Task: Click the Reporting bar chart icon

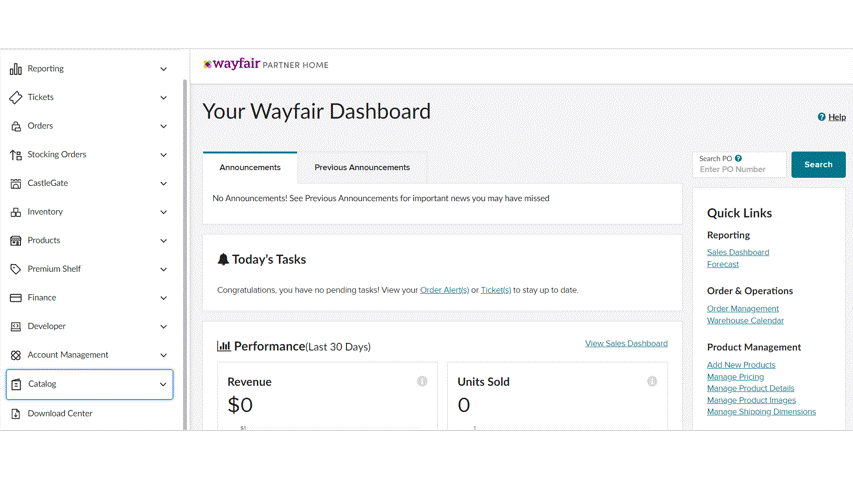Action: [x=16, y=69]
